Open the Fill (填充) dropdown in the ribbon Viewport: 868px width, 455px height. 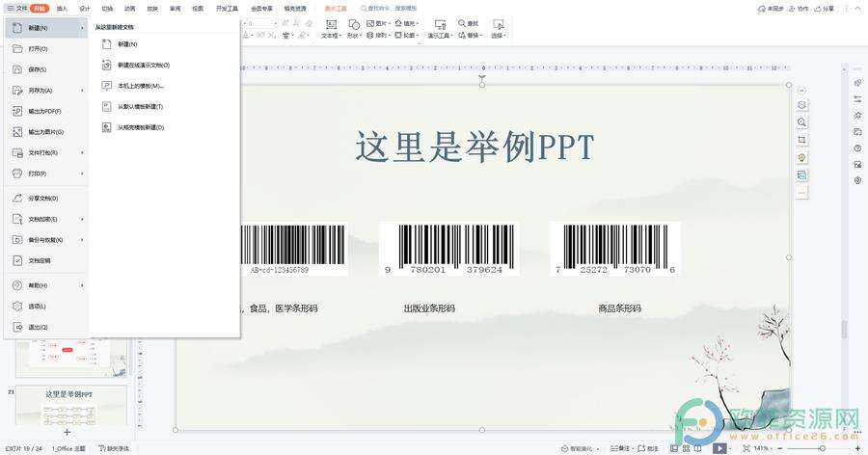(x=407, y=23)
